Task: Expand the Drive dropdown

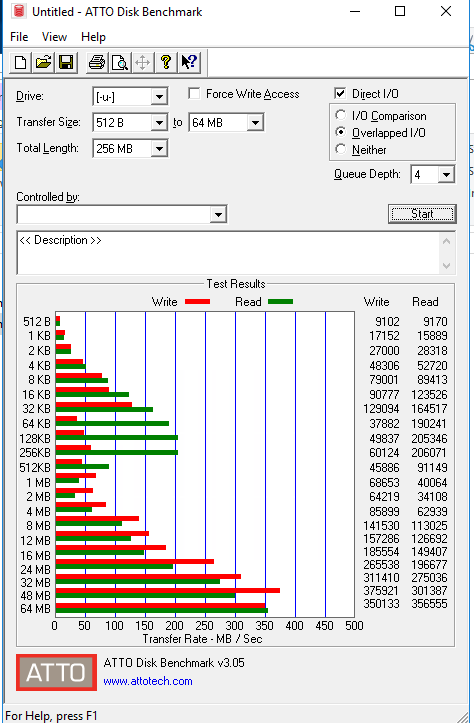Action: (x=159, y=97)
